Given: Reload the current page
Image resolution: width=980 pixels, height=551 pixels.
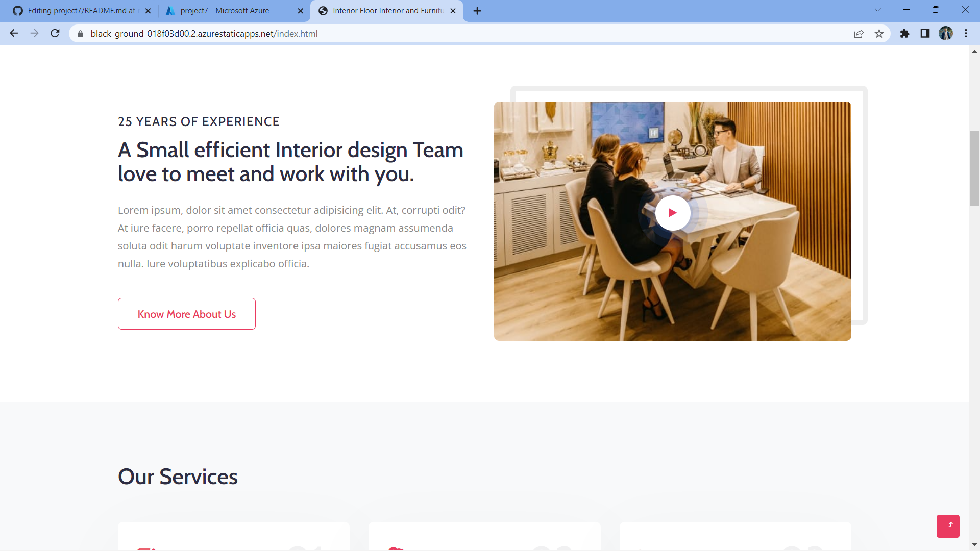Looking at the screenshot, I should click(x=55, y=34).
